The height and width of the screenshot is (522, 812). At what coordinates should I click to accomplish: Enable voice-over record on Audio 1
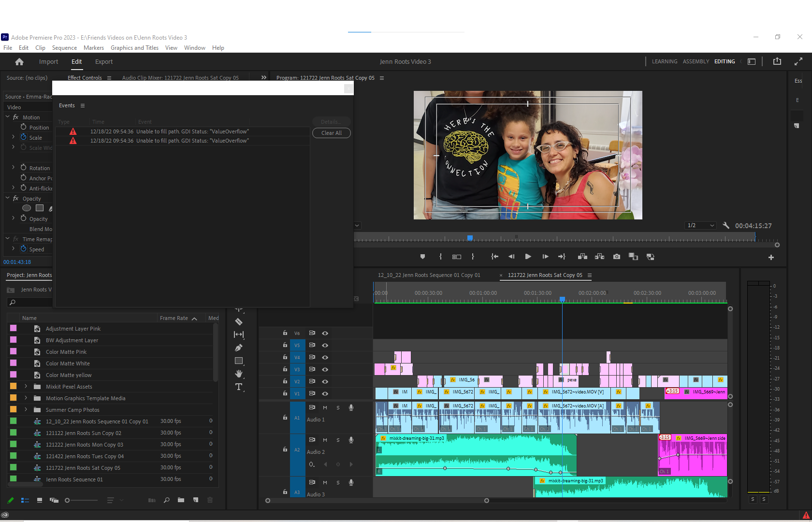[351, 407]
